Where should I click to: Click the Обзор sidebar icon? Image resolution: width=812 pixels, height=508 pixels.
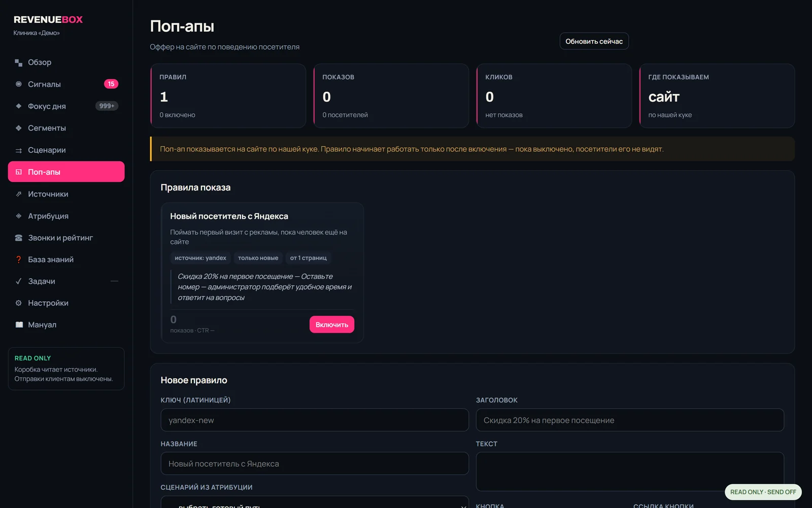coord(19,62)
